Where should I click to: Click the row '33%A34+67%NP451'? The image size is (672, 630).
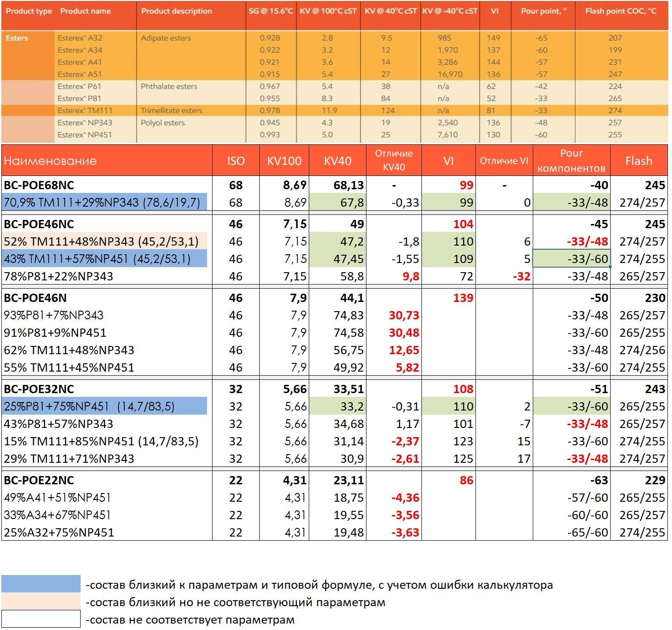click(57, 515)
